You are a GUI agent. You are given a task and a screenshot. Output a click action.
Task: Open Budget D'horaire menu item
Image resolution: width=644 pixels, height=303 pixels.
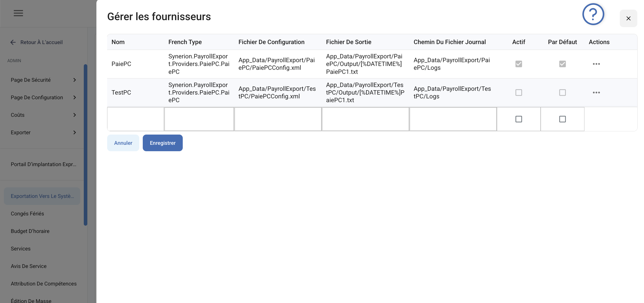tap(30, 231)
